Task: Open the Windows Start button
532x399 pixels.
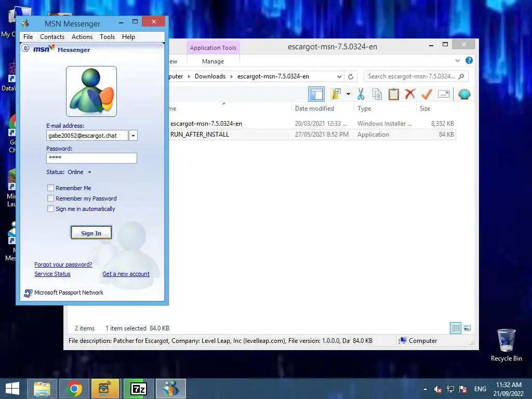Action: coord(12,389)
